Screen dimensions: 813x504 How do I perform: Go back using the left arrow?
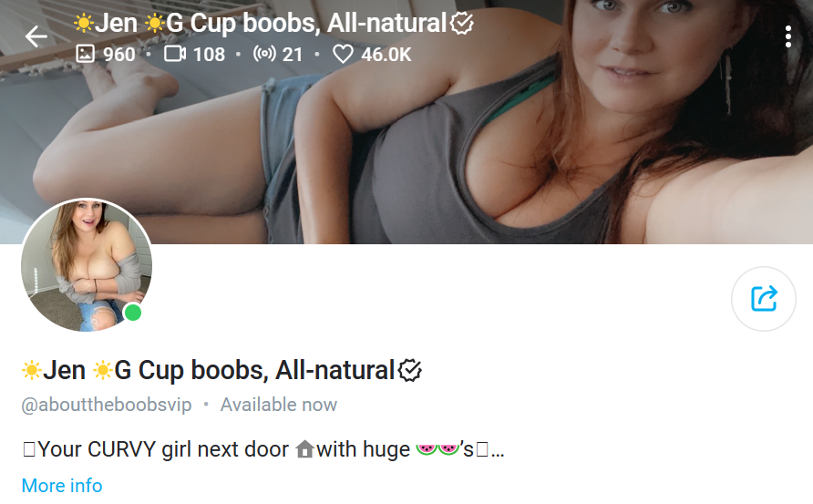(36, 36)
